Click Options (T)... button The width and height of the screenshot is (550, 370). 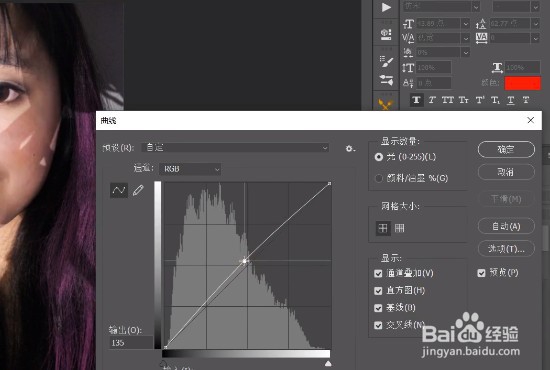click(506, 249)
